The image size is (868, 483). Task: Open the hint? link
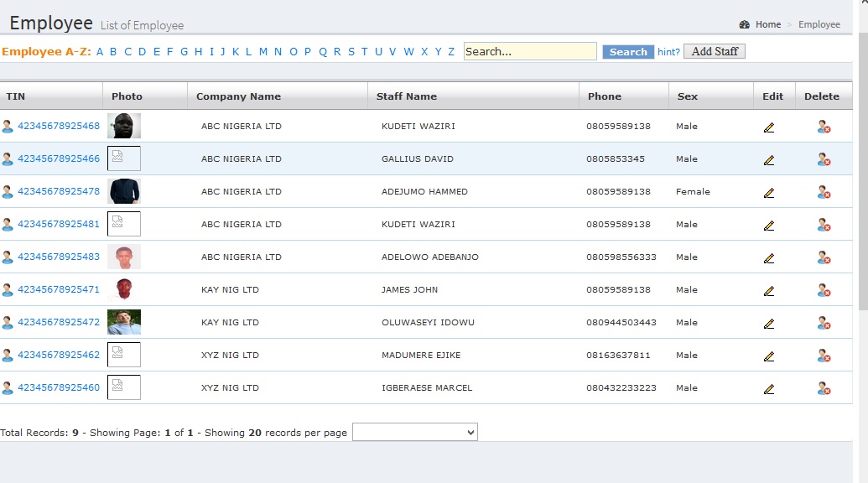click(x=668, y=52)
